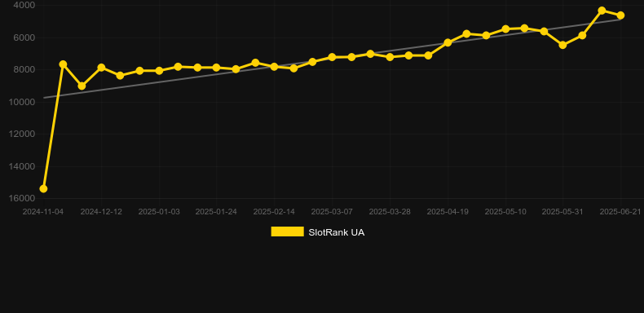Click x-axis label 2024-11-04
This screenshot has height=313, width=644.
43,212
